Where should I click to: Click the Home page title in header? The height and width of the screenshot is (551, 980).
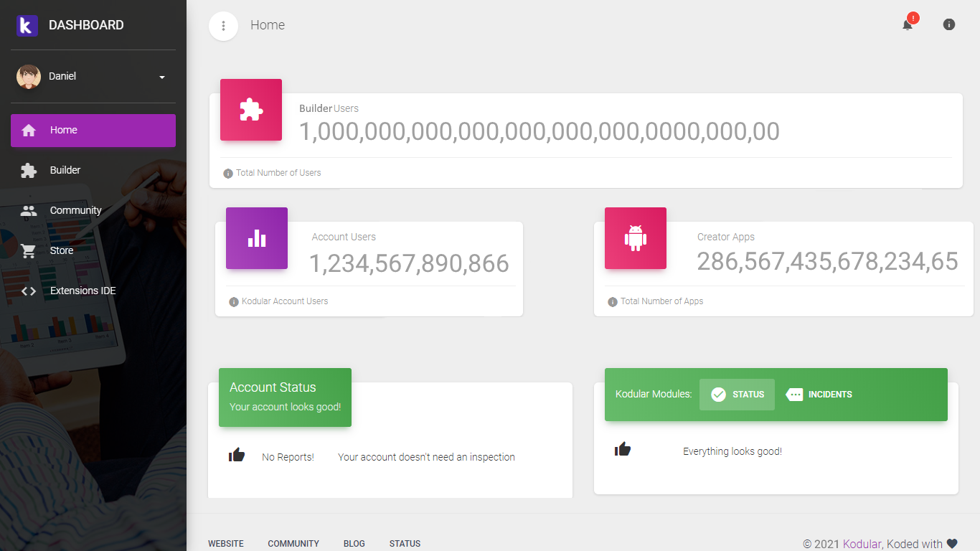coord(268,25)
